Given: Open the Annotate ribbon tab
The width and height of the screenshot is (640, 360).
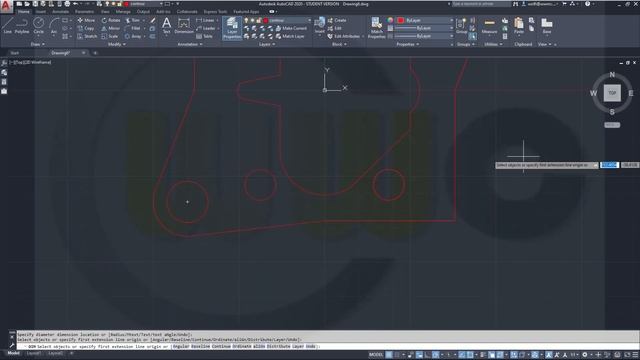Looking at the screenshot, I should click(x=60, y=12).
